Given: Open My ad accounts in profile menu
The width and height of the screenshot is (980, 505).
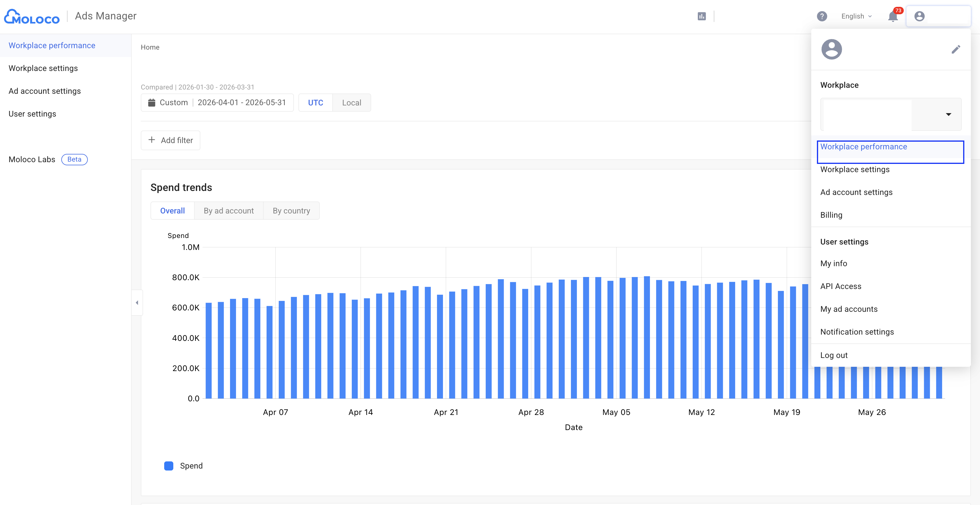Looking at the screenshot, I should pyautogui.click(x=890, y=309).
